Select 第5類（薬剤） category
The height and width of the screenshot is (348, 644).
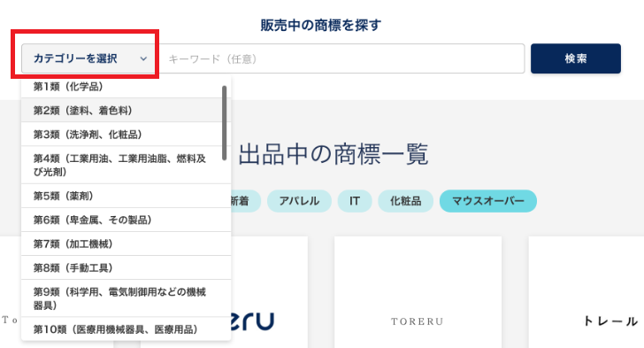tap(126, 196)
